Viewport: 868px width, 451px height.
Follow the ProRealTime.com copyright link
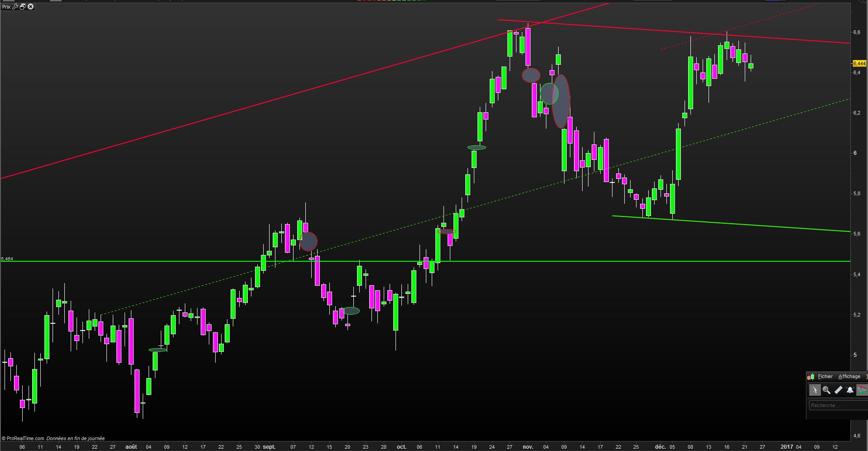[x=23, y=438]
